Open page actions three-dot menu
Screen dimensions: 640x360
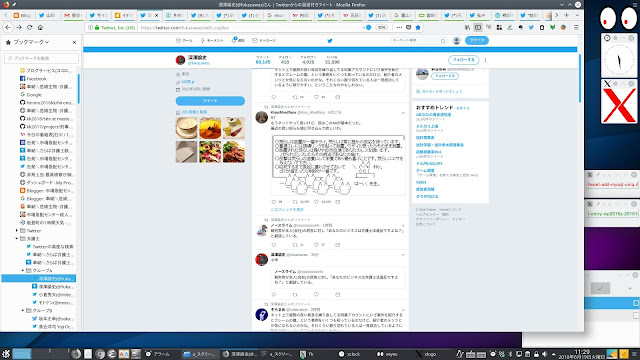(399, 27)
